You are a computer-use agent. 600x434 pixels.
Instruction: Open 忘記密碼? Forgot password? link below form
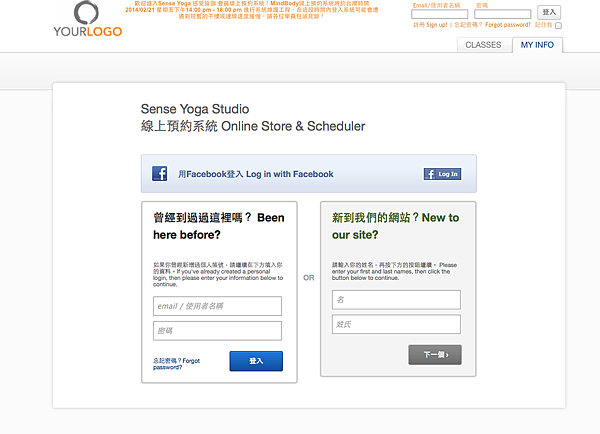176,364
